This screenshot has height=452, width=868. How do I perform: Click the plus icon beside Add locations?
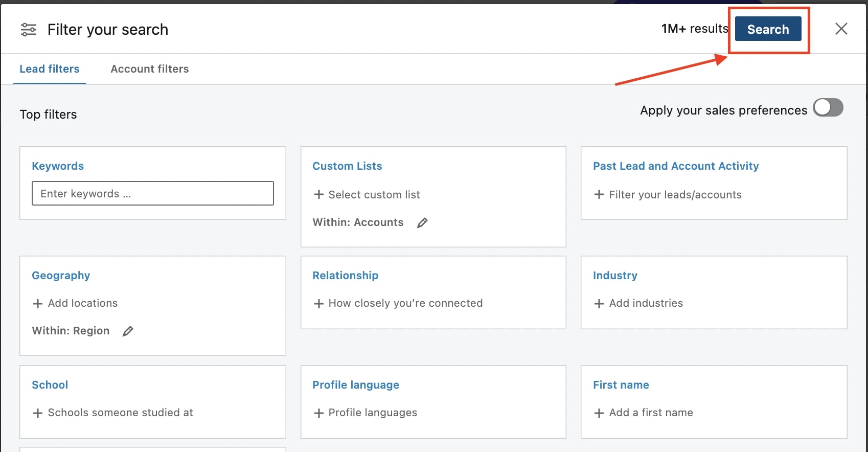(37, 303)
